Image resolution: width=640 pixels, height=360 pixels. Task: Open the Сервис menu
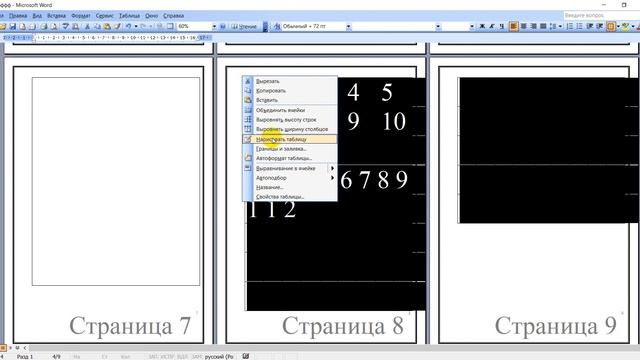(105, 16)
